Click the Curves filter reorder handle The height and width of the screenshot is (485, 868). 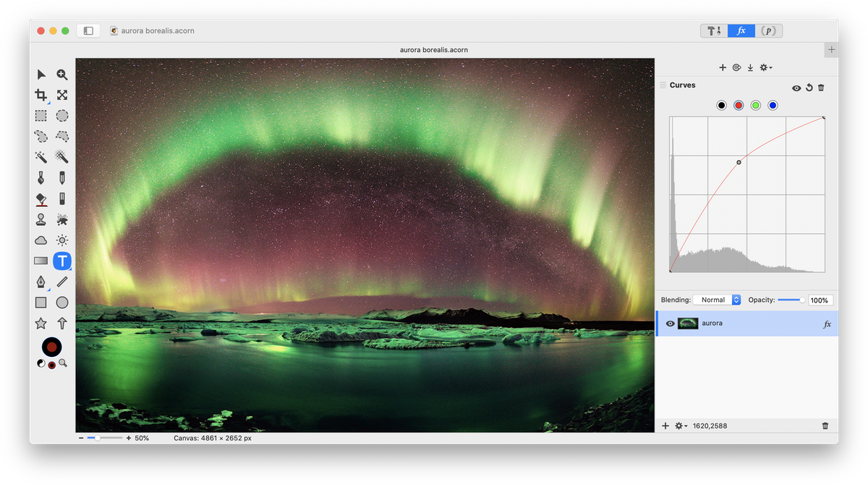[663, 85]
